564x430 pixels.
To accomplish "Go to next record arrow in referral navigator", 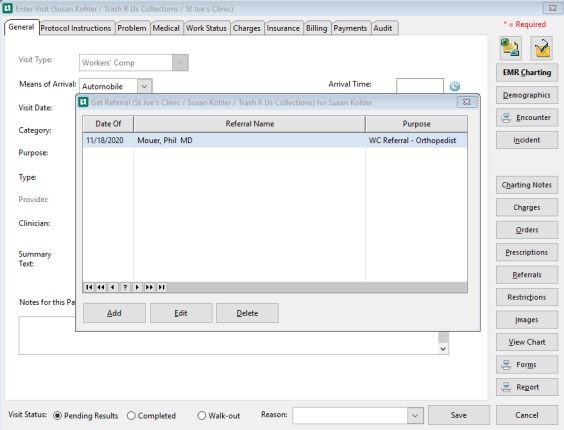I will pos(137,287).
